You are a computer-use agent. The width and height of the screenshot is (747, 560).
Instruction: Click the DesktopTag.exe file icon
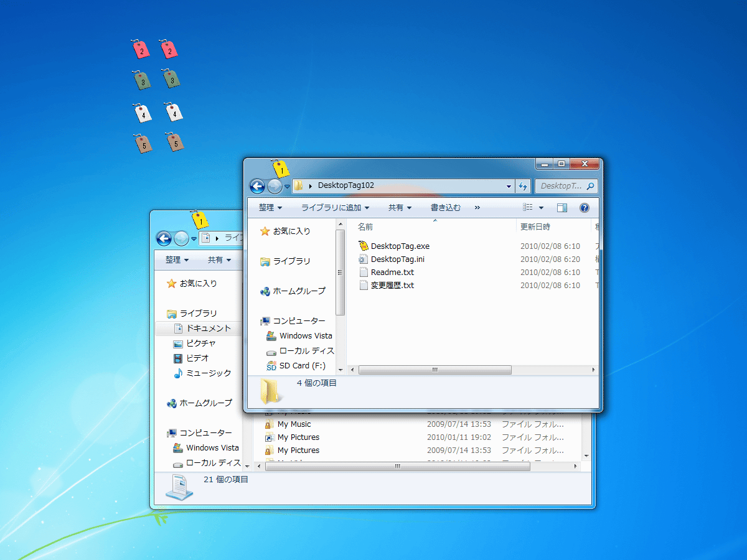[x=364, y=246]
